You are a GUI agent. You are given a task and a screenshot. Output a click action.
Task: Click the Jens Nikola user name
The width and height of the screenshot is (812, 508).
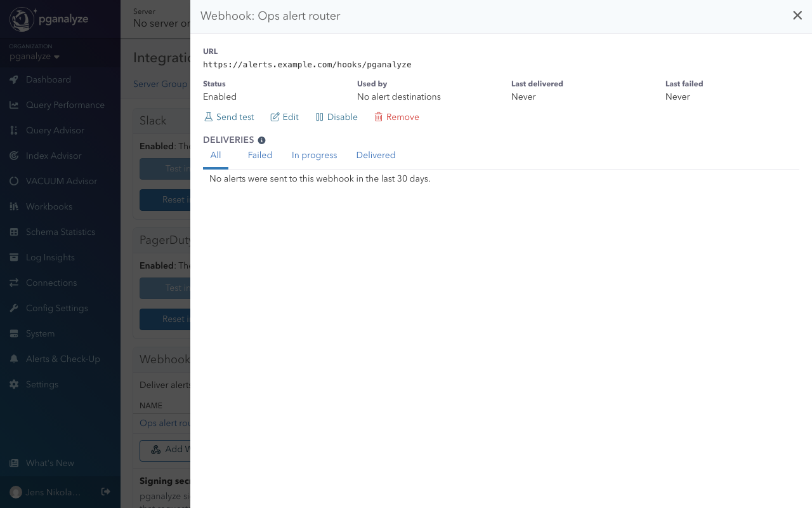[x=53, y=492]
